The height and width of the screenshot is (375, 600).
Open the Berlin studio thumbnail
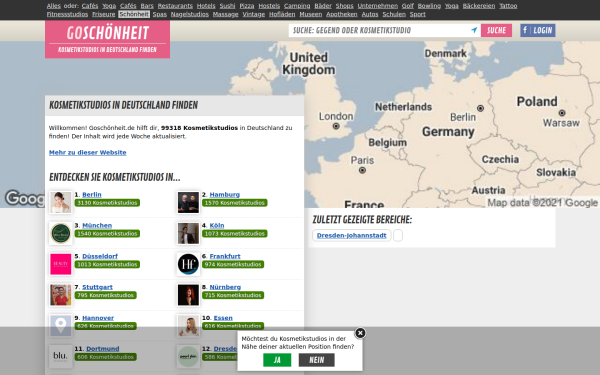60,202
